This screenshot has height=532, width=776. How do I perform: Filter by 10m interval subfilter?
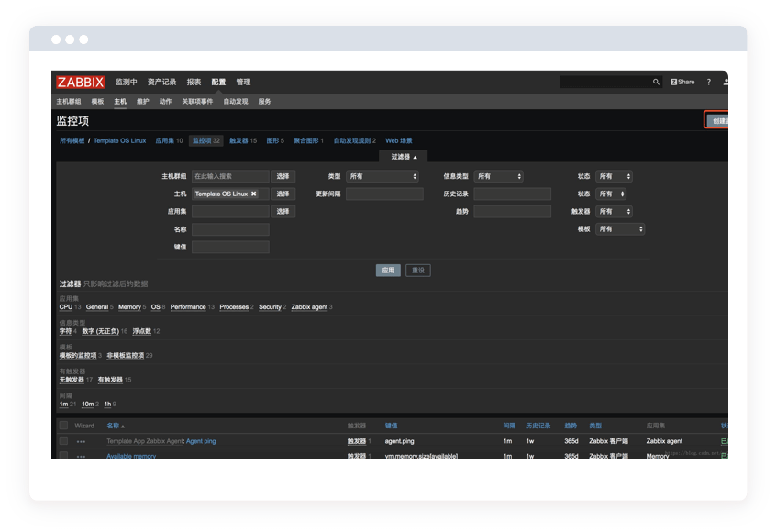click(88, 404)
